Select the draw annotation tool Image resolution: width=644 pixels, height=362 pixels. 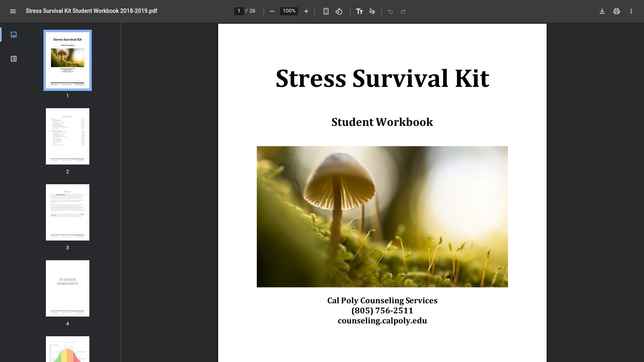(372, 11)
